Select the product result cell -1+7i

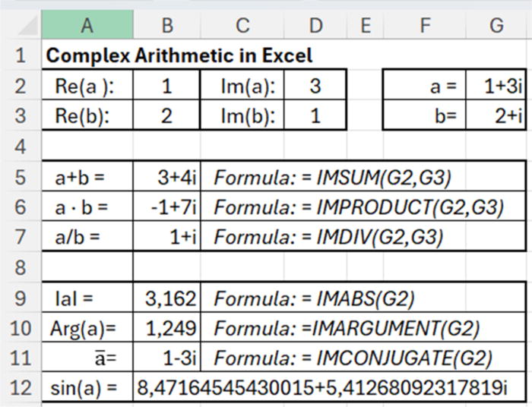tap(166, 207)
